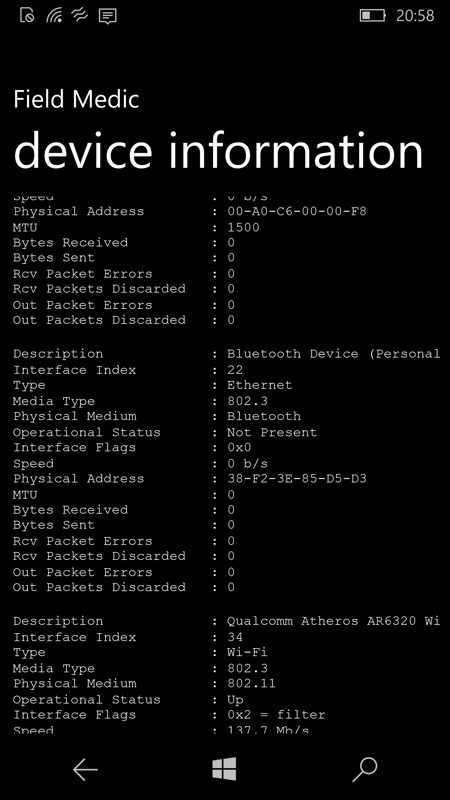Tap the physical address 38-F2-3E-85-D5-D3
This screenshot has height=800, width=450.
pos(297,479)
